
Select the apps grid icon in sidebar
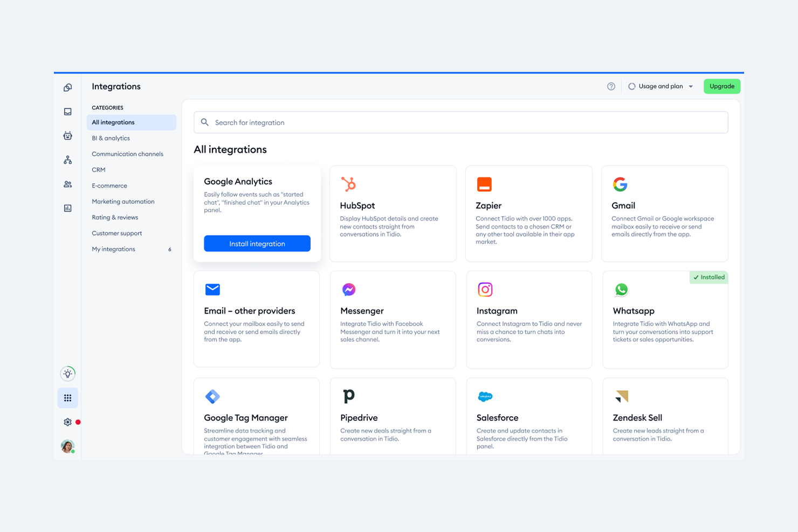pyautogui.click(x=67, y=398)
